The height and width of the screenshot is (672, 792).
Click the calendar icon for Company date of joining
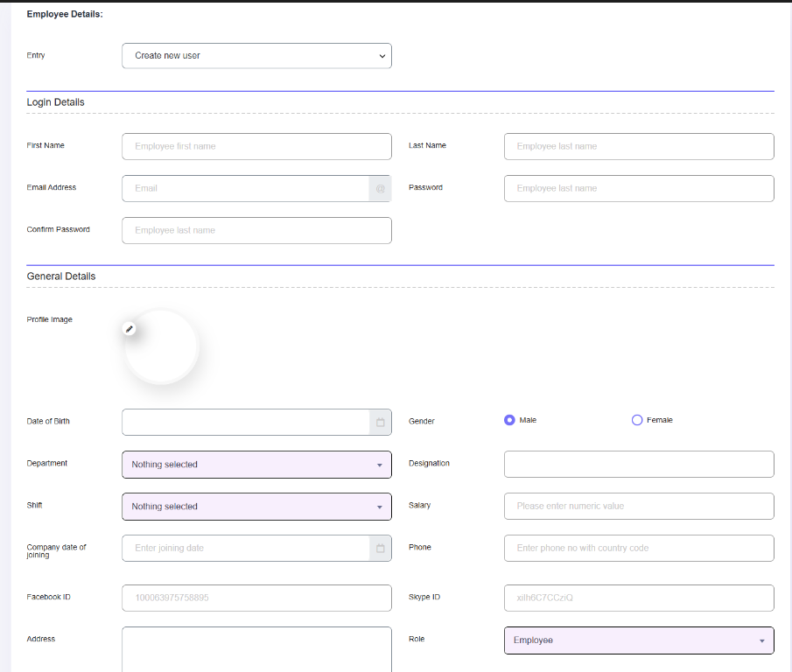(x=381, y=549)
